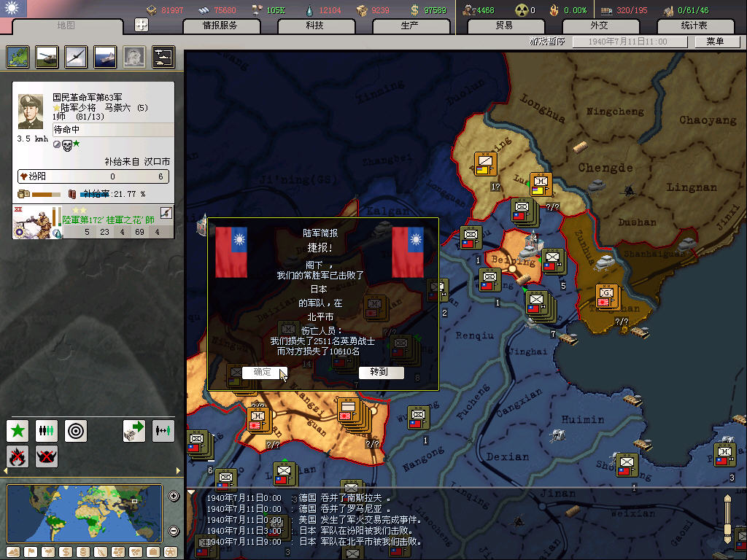Zoom out the minimap with minus
Screen dimensions: 747x560
(x=174, y=531)
